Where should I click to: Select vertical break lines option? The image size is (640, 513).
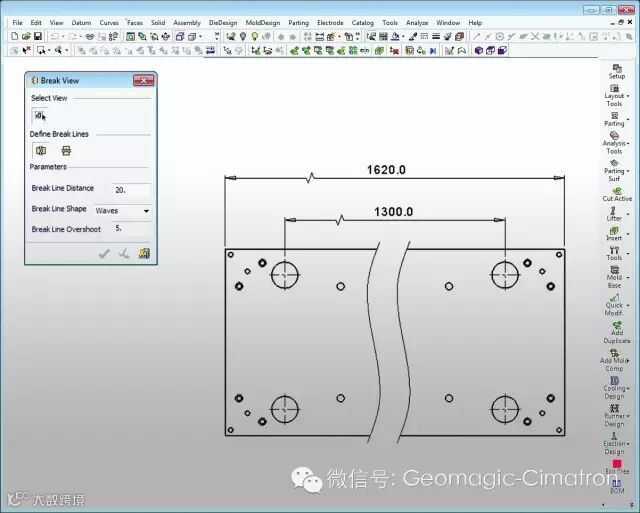(x=41, y=151)
